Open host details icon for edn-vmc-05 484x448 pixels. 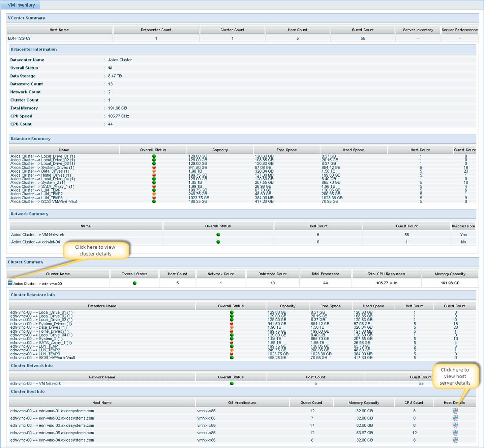455,433
